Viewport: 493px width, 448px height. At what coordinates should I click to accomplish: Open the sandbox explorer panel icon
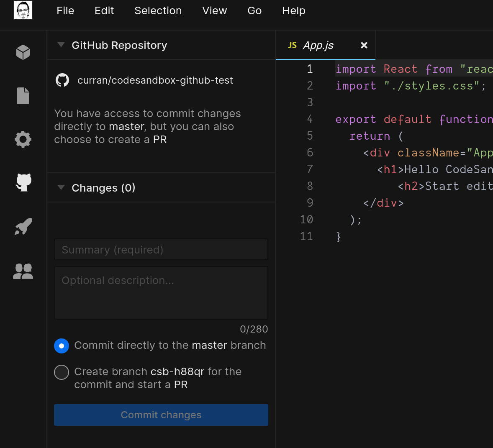[23, 52]
